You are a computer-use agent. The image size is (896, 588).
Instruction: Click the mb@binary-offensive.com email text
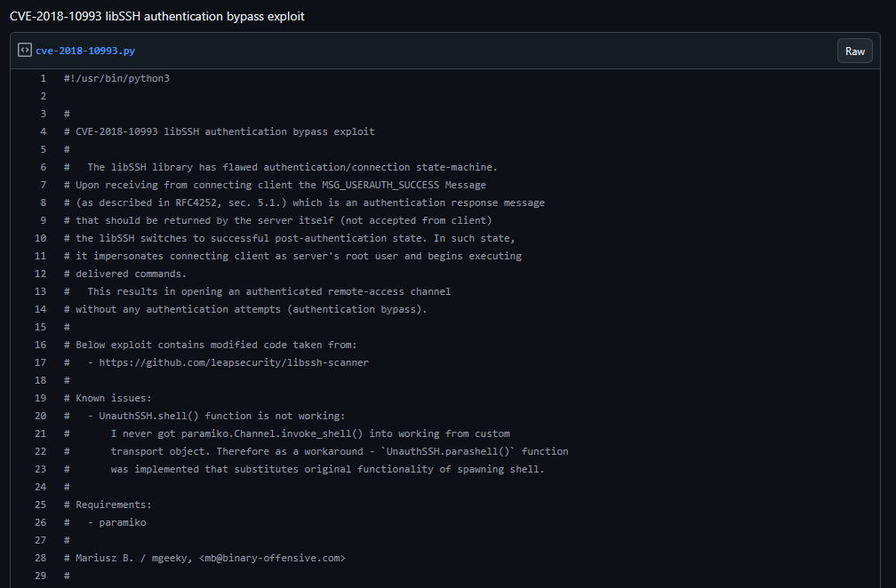272,558
